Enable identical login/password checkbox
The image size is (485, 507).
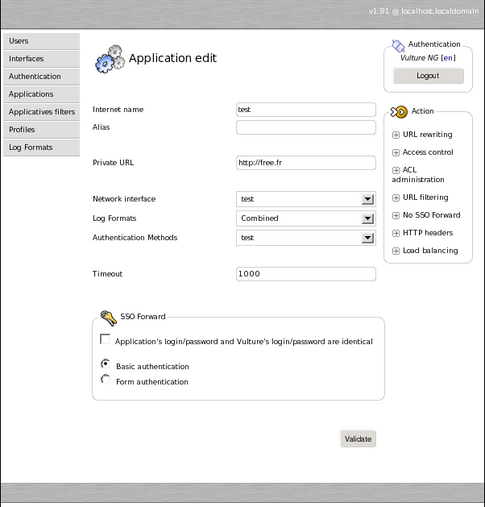[x=105, y=339]
